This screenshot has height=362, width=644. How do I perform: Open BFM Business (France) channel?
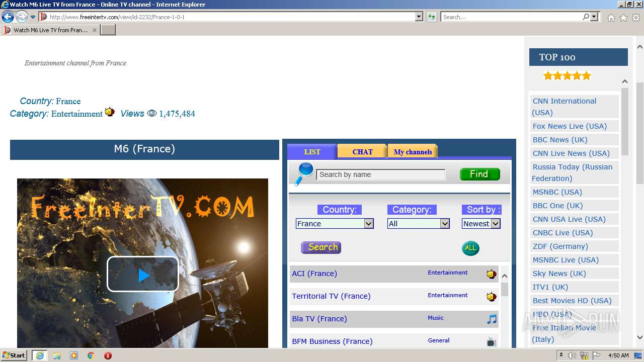coord(332,341)
